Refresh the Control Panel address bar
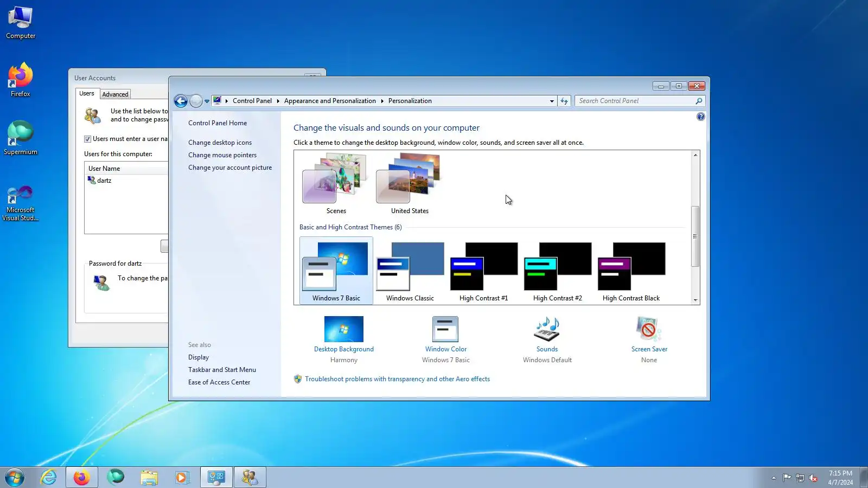 564,101
